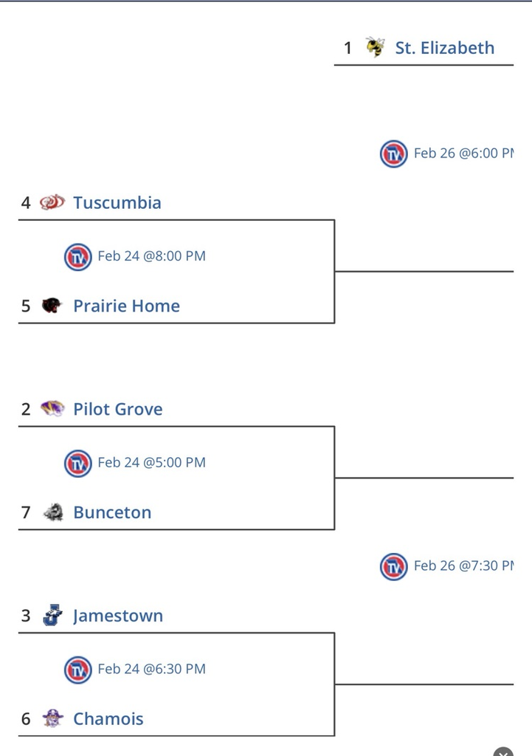Open the TV stream icon for Feb 26 7:30 PM
532x756 pixels.
(394, 567)
